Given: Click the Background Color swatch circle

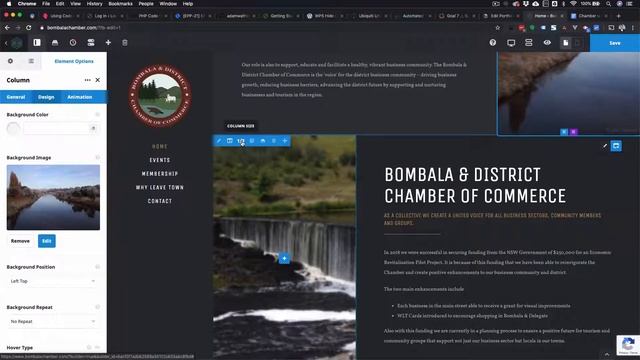Looking at the screenshot, I should 13,129.
